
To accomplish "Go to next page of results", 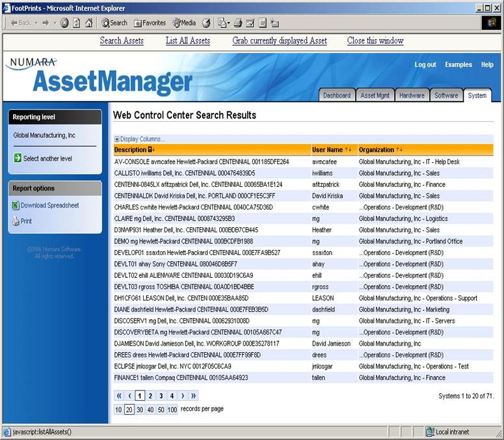I will [x=183, y=396].
